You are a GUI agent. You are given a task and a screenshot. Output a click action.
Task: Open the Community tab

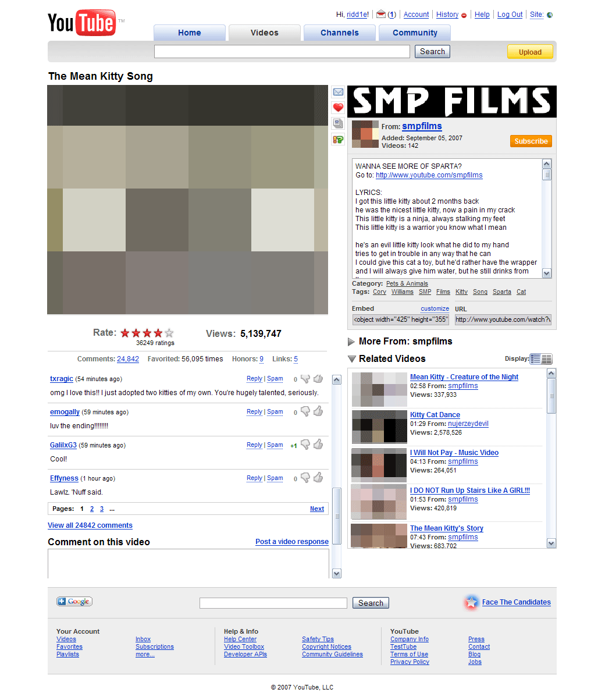(x=415, y=33)
